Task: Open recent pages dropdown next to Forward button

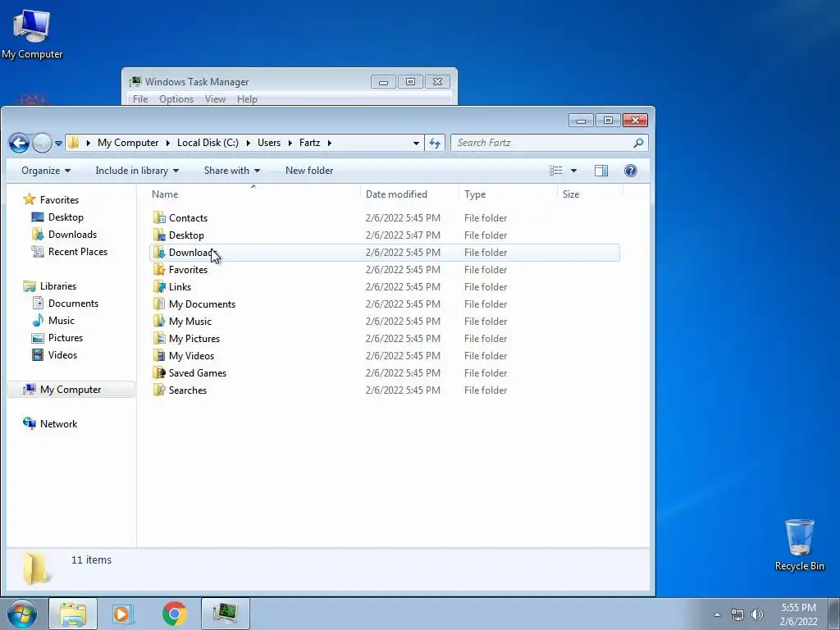Action: 59,143
